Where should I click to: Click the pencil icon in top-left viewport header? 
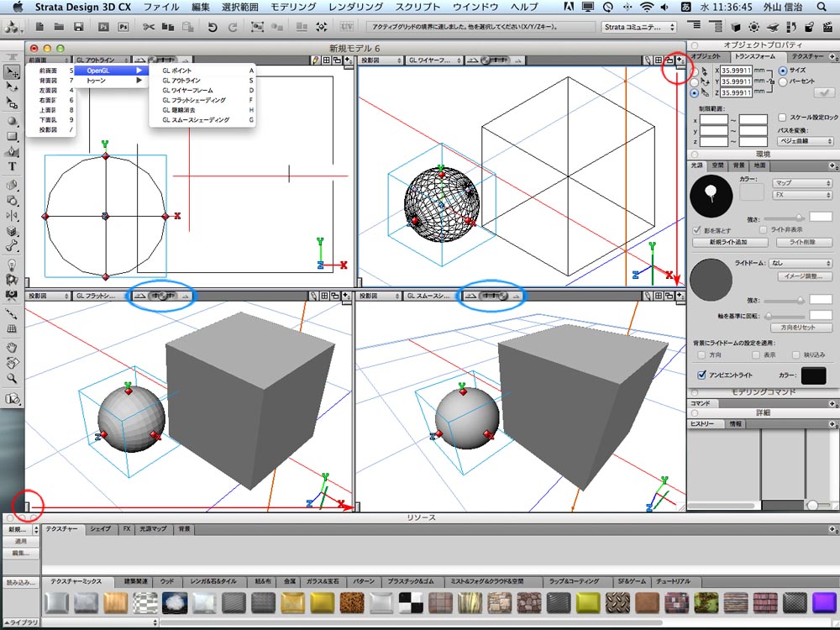point(316,60)
